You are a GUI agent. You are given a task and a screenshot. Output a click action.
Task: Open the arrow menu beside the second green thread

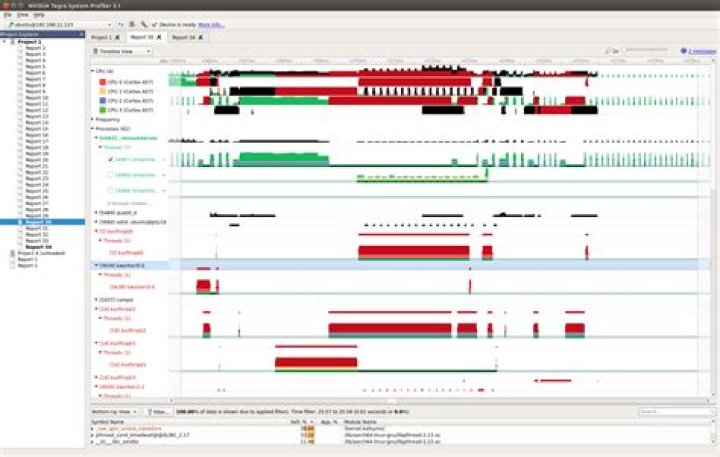(x=163, y=175)
